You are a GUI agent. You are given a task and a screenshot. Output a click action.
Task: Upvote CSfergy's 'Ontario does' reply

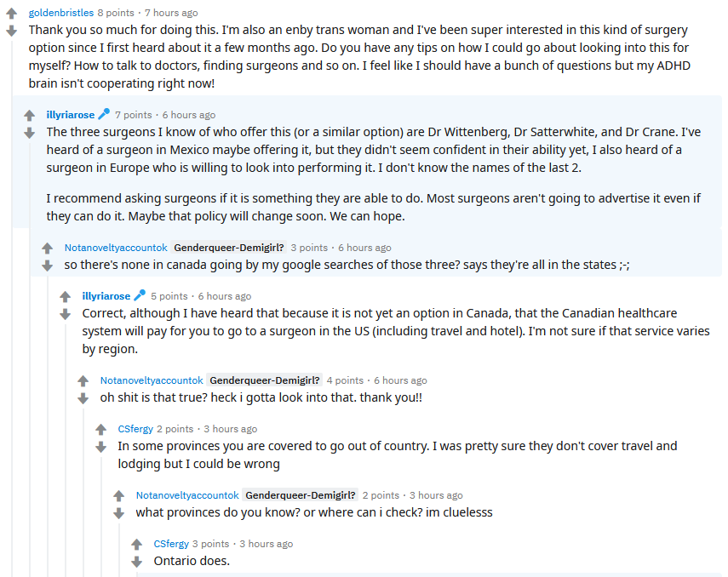(x=137, y=545)
